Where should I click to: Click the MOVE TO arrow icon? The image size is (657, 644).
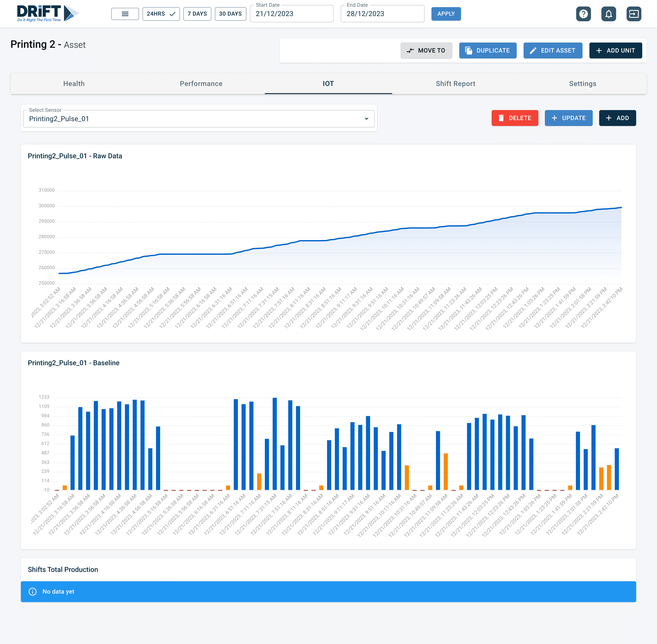(410, 50)
